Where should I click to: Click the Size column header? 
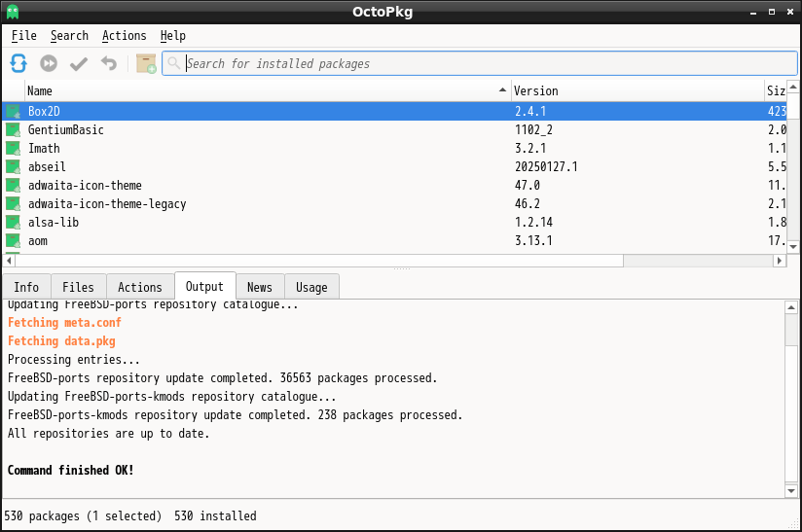pyautogui.click(x=776, y=91)
